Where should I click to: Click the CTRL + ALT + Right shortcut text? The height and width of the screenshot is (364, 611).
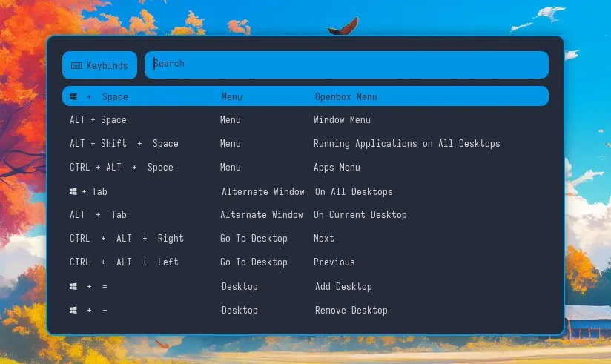click(127, 238)
